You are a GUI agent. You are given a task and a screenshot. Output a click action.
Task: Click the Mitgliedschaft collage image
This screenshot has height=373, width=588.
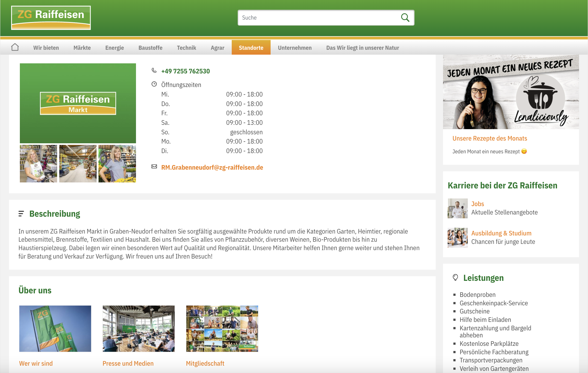[x=222, y=328]
